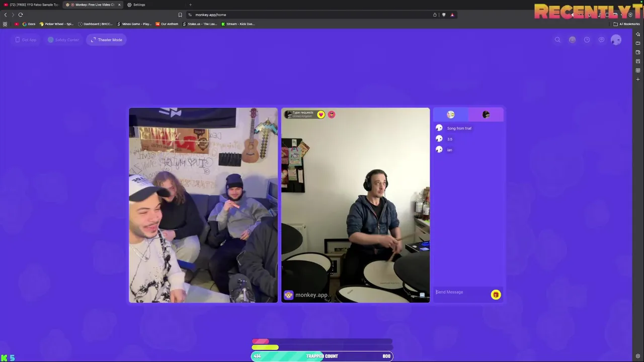Select the right avatar tab in chat panel
This screenshot has width=644, height=362.
click(486, 115)
